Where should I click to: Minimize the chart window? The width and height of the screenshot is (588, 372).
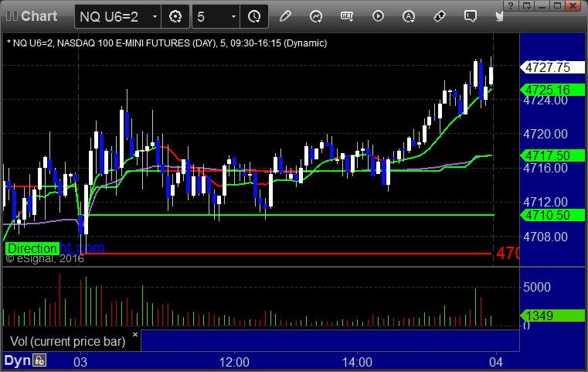click(x=542, y=5)
